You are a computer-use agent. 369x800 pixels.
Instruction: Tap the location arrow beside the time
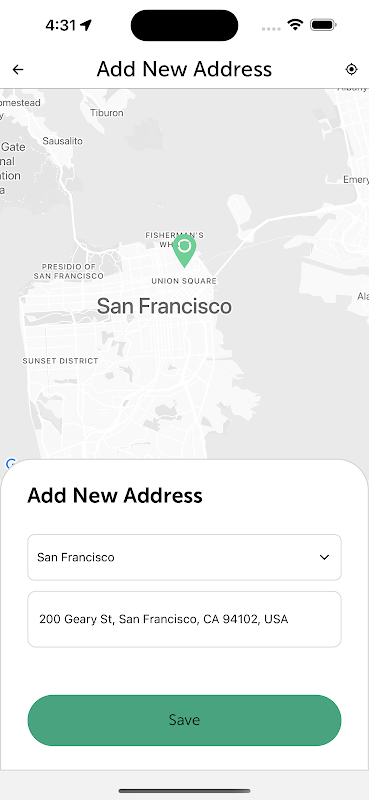86,25
